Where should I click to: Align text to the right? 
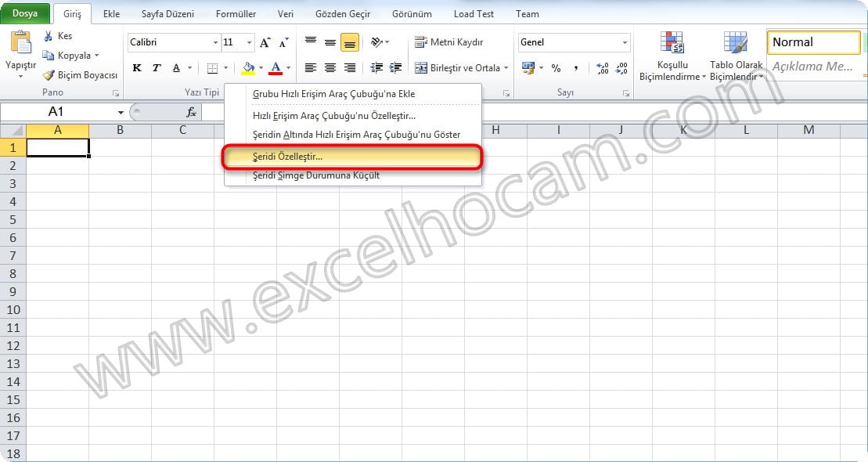point(349,68)
